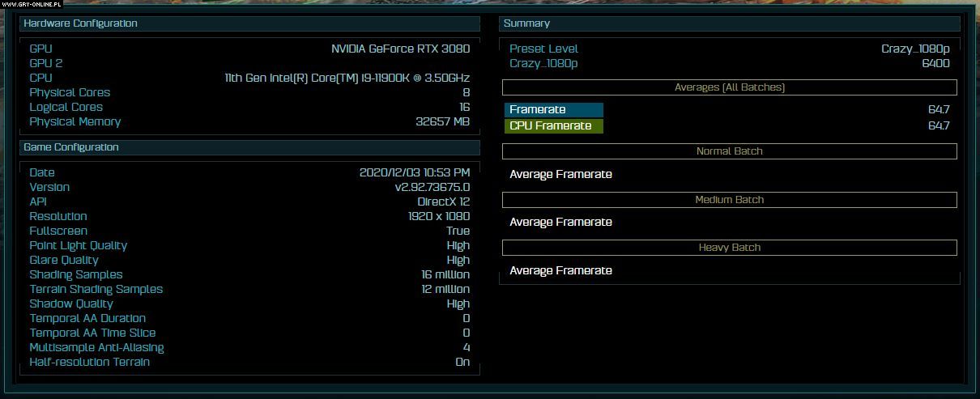
Task: Expand the Normal Batch section bar
Action: click(729, 151)
